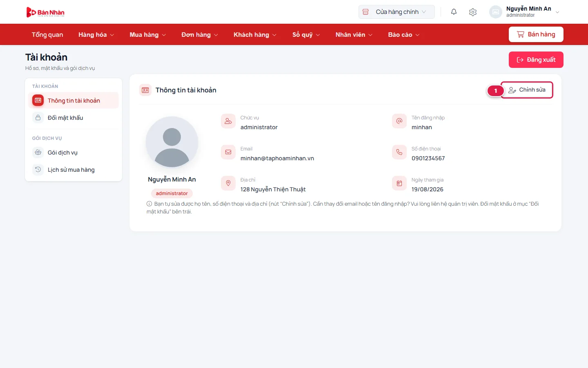Click Chỉnh sửa to edit profile
Viewport: 588px width, 368px height.
[x=527, y=90]
